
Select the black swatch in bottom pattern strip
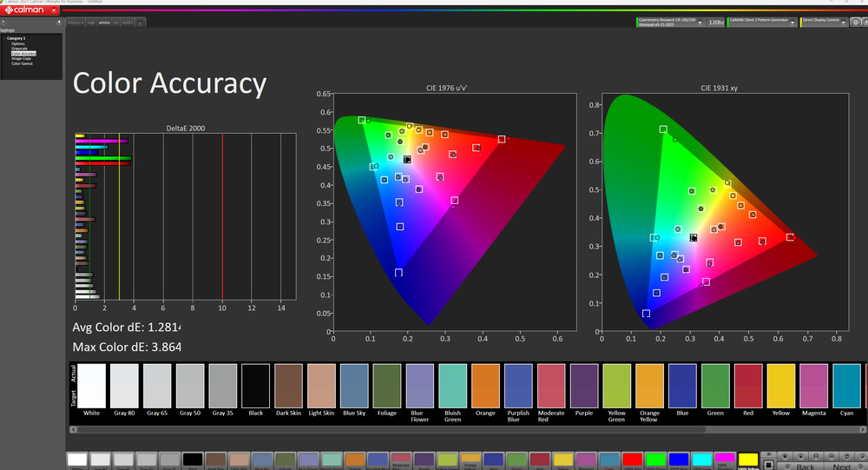click(x=192, y=460)
